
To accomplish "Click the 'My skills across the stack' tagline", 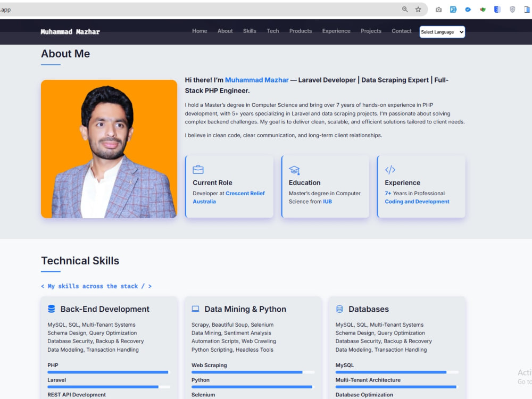I will click(x=96, y=286).
